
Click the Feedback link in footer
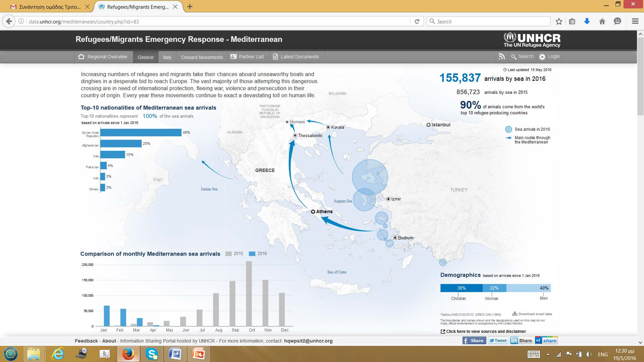(x=86, y=341)
